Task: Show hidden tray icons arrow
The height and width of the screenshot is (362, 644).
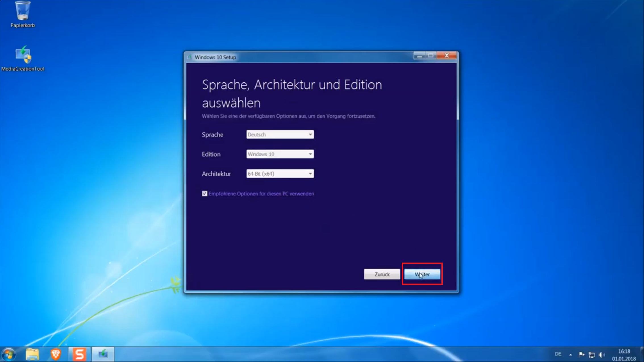Action: click(570, 355)
